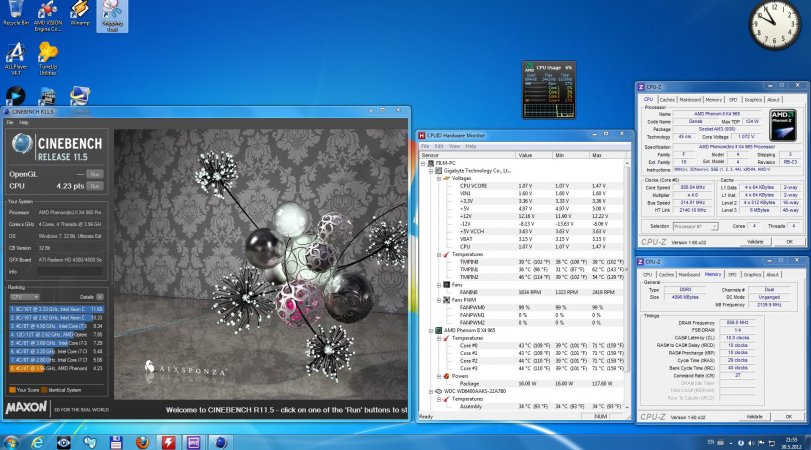The width and height of the screenshot is (811, 450).
Task: Open the View menu in Hardware Monitor
Action: (454, 146)
